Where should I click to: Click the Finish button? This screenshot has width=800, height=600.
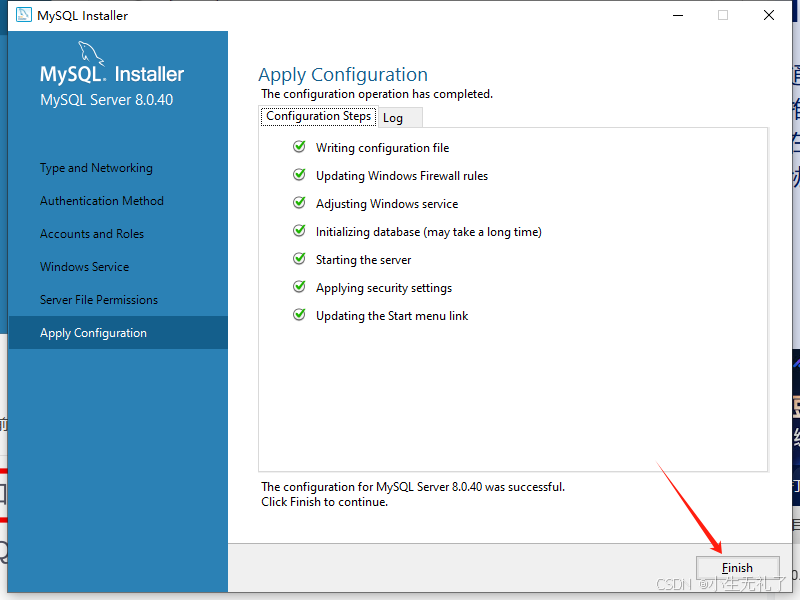click(x=737, y=567)
